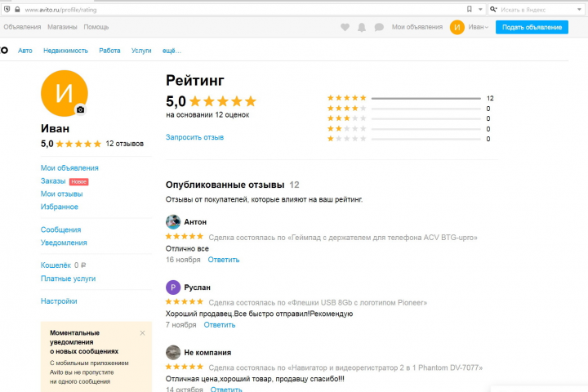Image resolution: width=588 pixels, height=392 pixels.
Task: Open Мои отзывы in sidebar
Action: tap(61, 194)
